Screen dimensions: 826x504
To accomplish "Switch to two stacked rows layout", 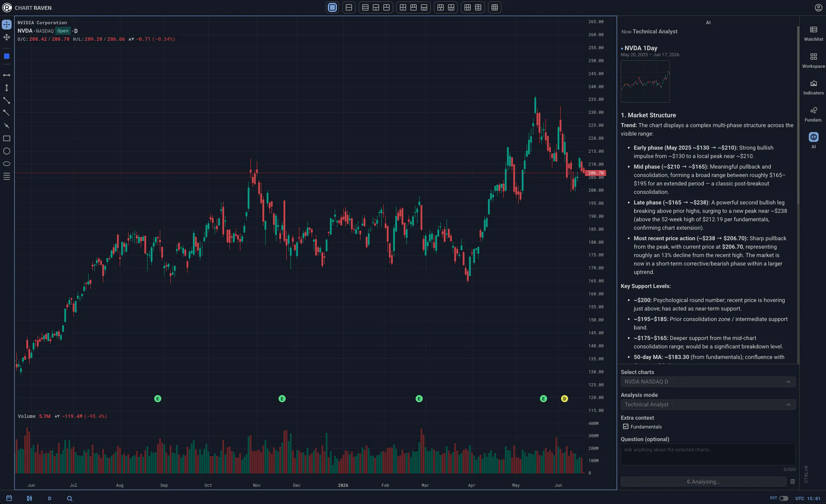I will (x=349, y=7).
